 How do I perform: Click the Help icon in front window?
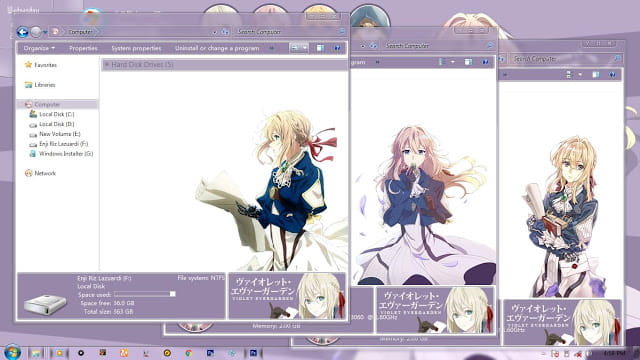click(x=337, y=48)
